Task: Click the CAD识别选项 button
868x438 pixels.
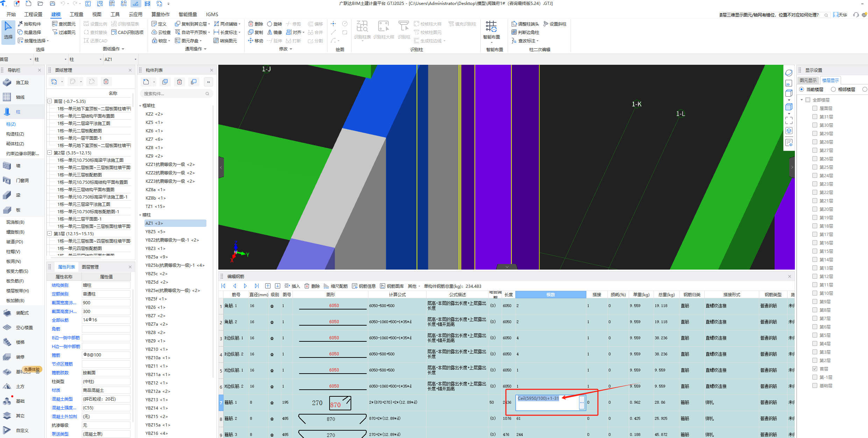Action: coord(127,32)
